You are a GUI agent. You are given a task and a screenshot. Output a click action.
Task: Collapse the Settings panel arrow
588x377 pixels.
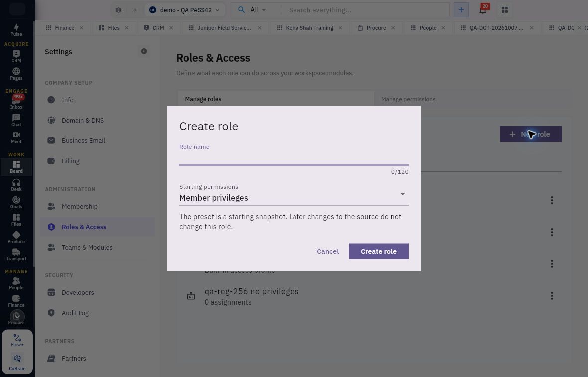(144, 51)
